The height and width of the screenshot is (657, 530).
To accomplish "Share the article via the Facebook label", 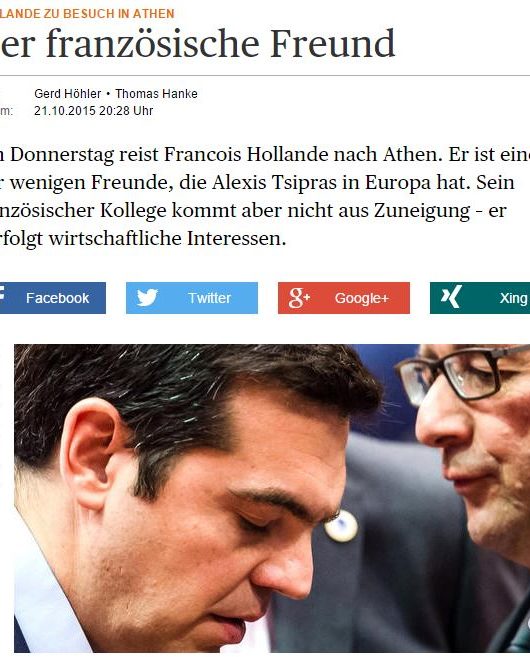I will (57, 298).
